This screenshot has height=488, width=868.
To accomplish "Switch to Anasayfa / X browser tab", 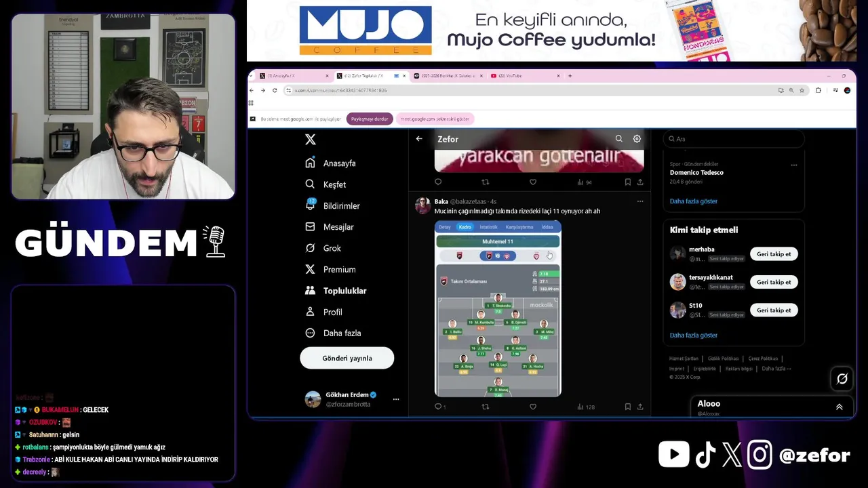I will 295,76.
